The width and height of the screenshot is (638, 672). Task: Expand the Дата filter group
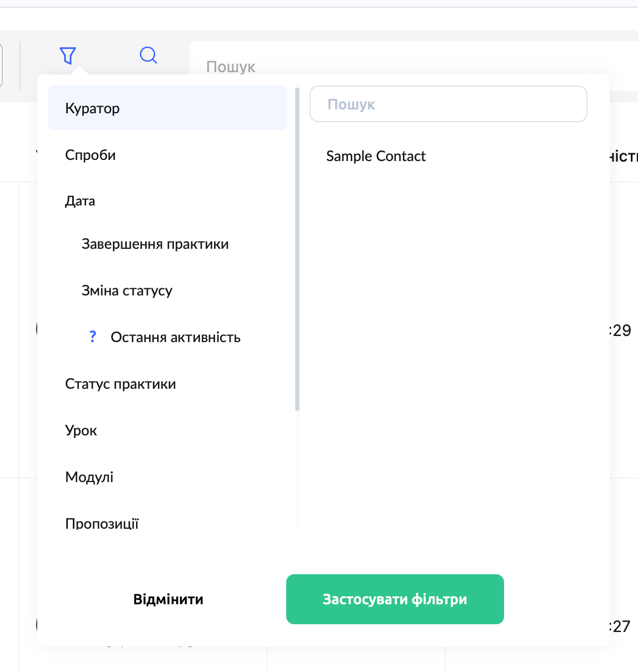80,201
